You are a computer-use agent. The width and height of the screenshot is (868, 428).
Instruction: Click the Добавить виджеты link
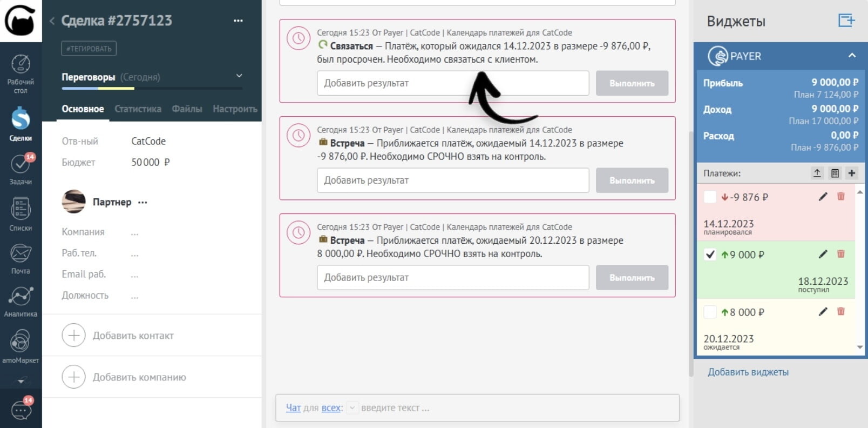[748, 372]
